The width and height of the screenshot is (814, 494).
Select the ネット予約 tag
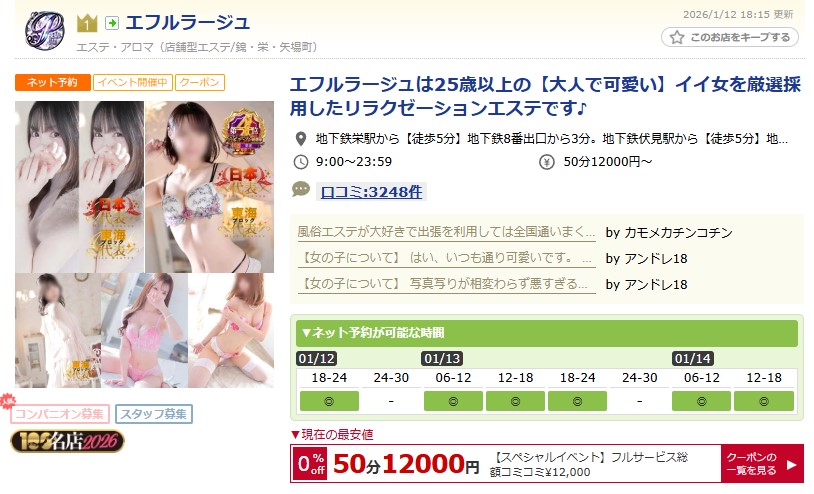52,83
